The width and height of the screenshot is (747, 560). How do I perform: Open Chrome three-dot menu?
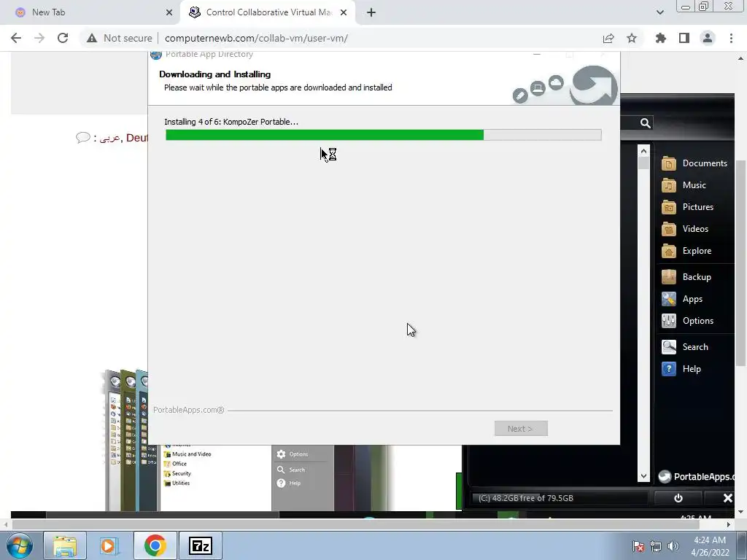point(731,38)
